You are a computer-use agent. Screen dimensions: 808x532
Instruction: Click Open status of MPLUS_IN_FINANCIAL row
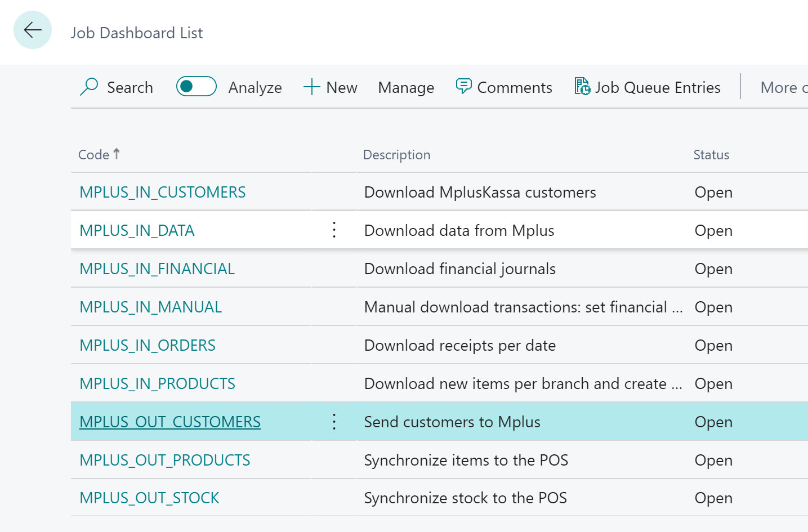click(x=713, y=269)
